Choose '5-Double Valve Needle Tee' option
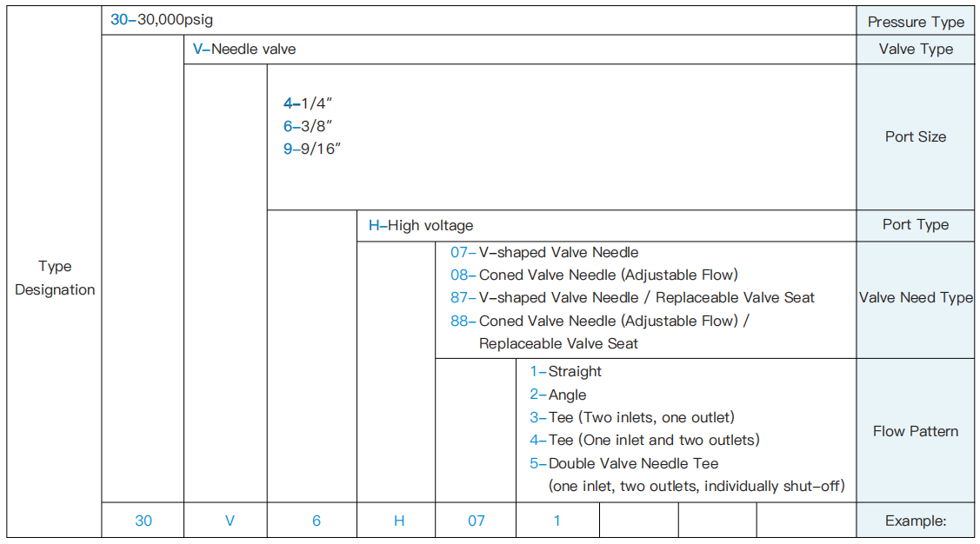The width and height of the screenshot is (980, 544). pyautogui.click(x=624, y=463)
